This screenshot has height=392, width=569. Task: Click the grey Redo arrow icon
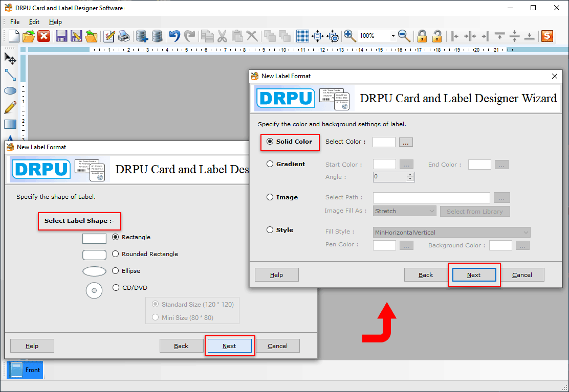coord(189,36)
